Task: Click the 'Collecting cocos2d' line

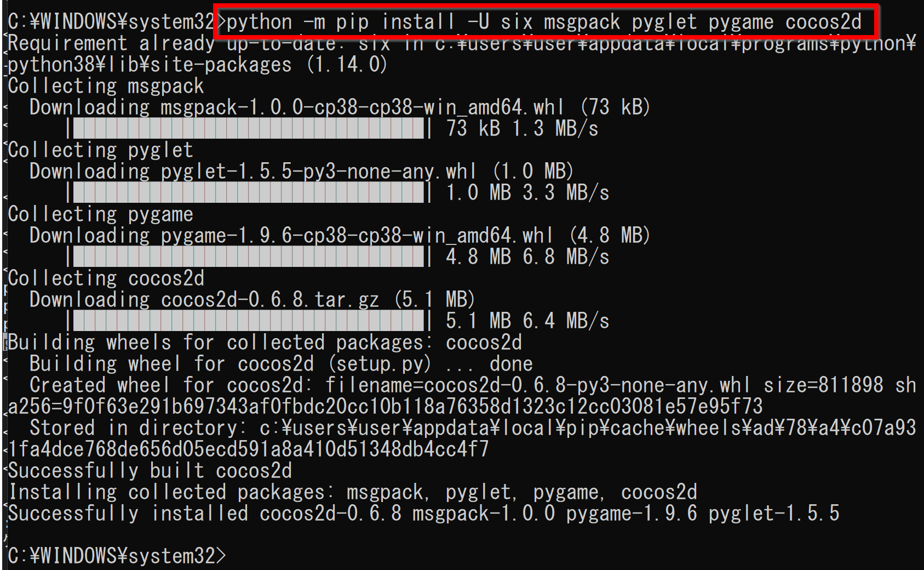Action: pyautogui.click(x=106, y=278)
